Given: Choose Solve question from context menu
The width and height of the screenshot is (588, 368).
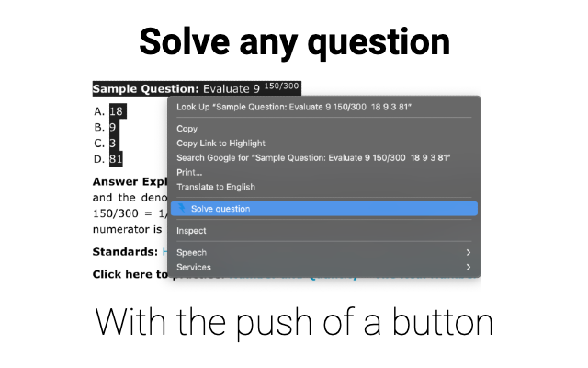Looking at the screenshot, I should tap(220, 209).
